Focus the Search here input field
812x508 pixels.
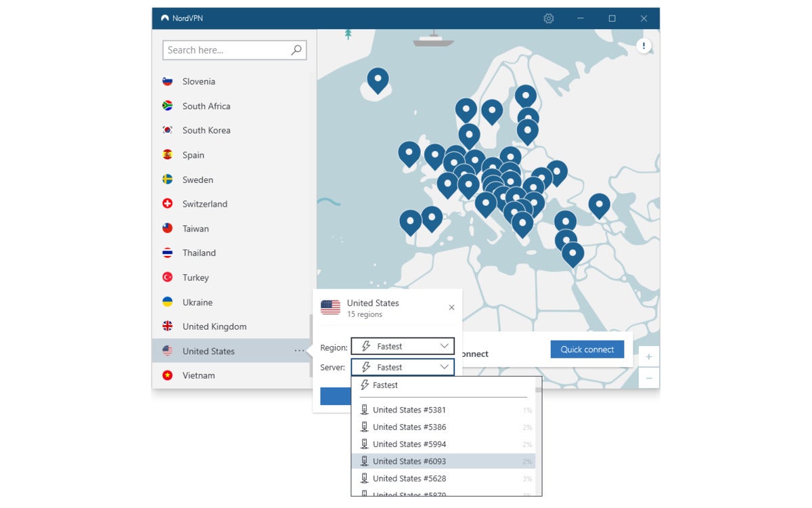[x=234, y=50]
